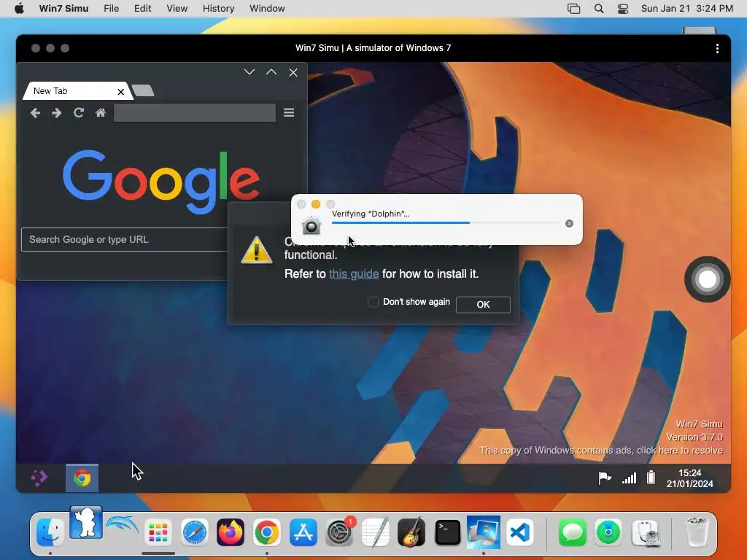Open Win7 Simu icon in the Dock

coord(484,532)
